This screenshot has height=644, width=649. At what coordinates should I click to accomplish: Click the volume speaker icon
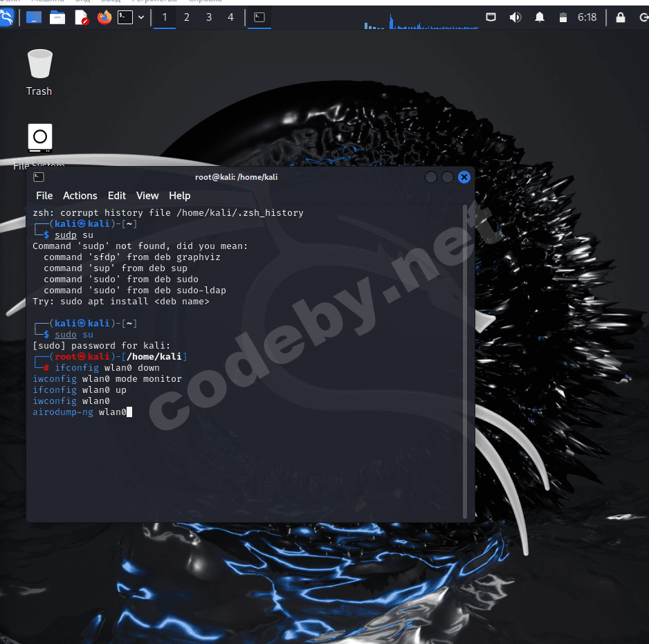point(515,17)
